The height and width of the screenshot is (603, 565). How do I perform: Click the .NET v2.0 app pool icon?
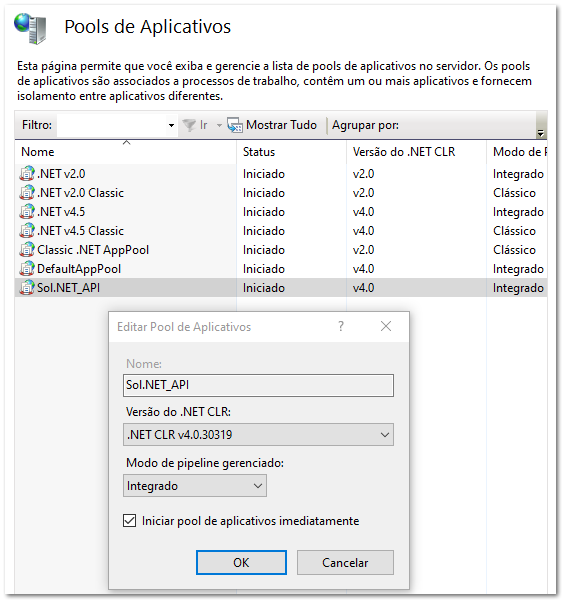(x=27, y=174)
